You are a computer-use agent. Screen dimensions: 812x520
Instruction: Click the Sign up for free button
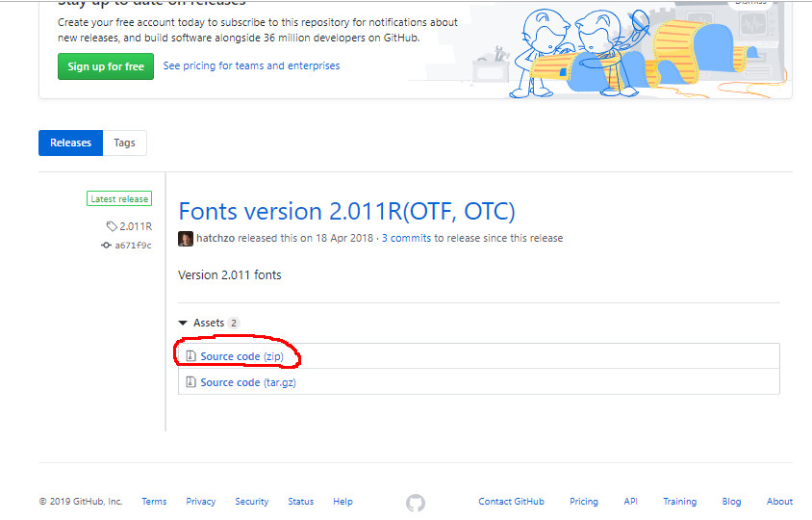[x=106, y=66]
